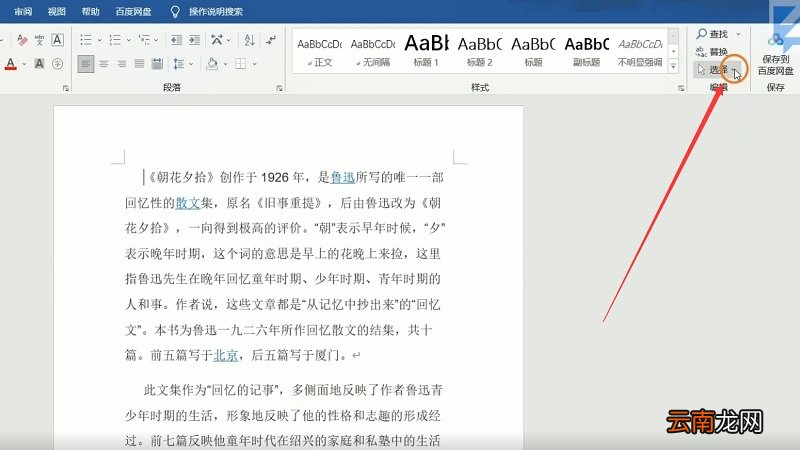Viewport: 800px width, 450px height.
Task: Open the Paragraph dialog launcher
Action: coord(279,88)
